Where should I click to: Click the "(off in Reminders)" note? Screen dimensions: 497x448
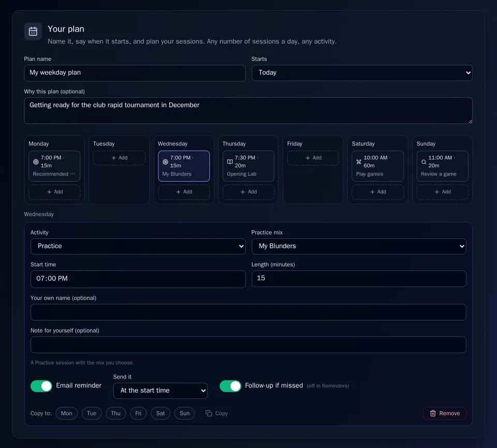[328, 386]
